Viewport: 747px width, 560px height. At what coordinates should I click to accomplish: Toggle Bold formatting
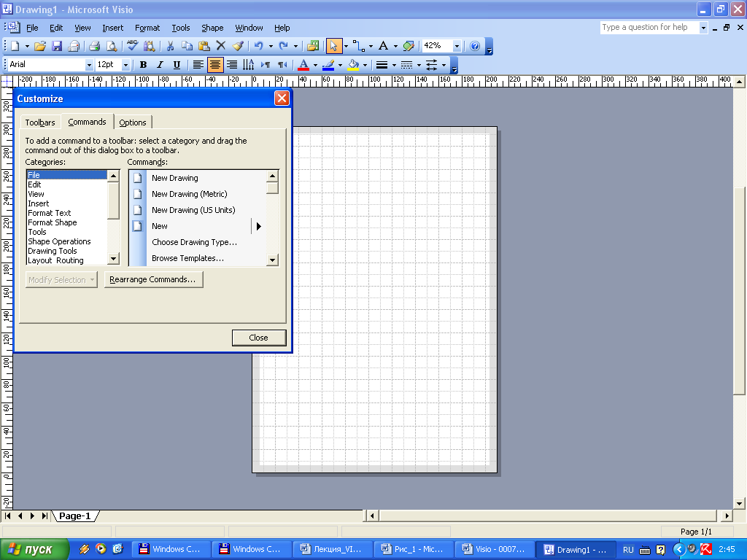point(143,65)
